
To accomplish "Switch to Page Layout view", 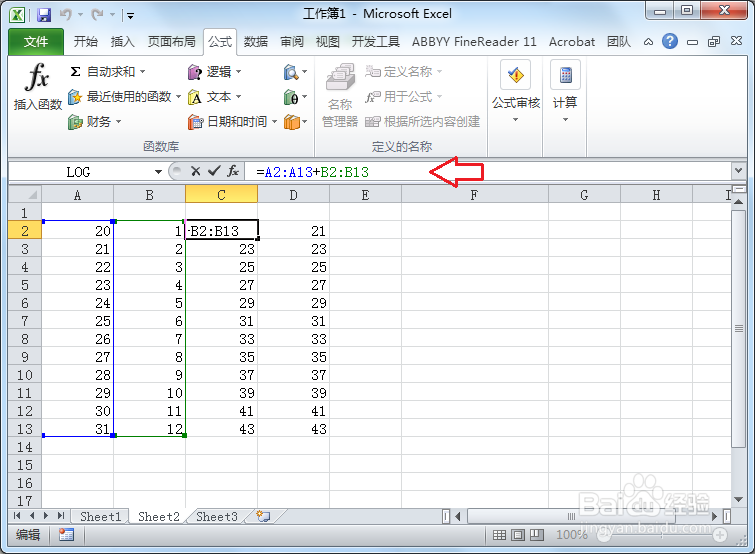I will point(518,535).
